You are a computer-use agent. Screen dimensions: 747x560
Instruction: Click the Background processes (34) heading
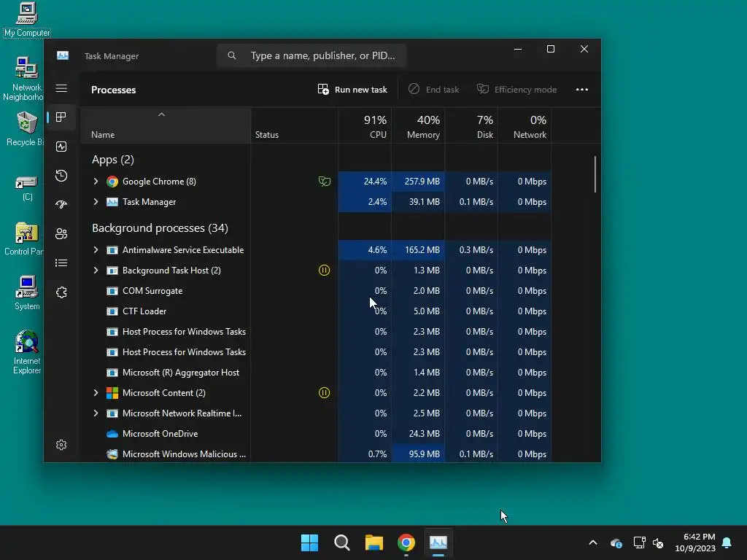click(160, 228)
